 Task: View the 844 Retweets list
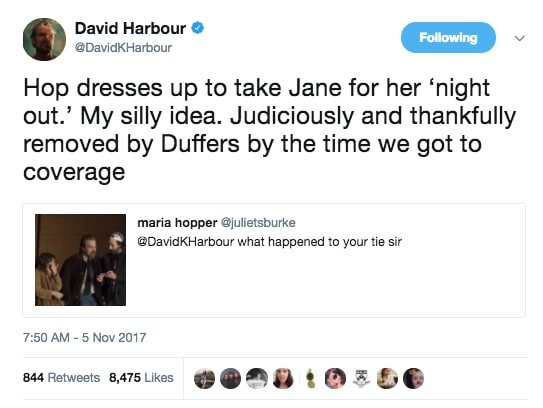[61, 378]
